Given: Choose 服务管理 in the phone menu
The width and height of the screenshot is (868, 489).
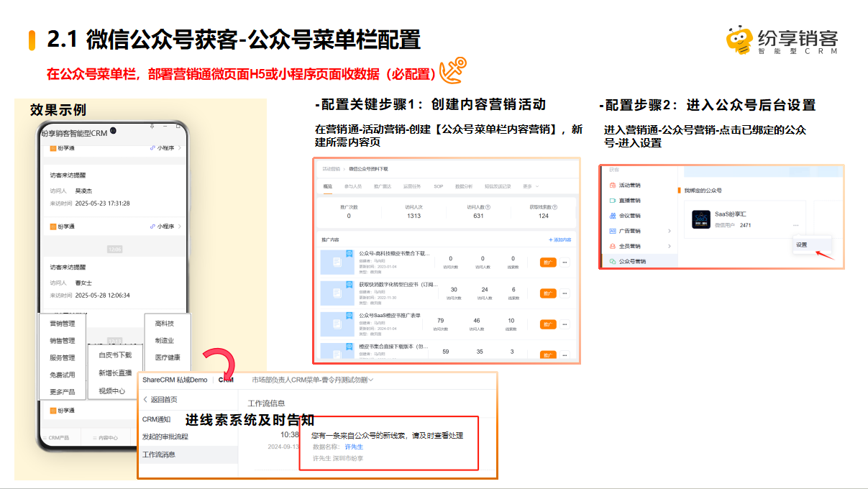Looking at the screenshot, I should [62, 357].
